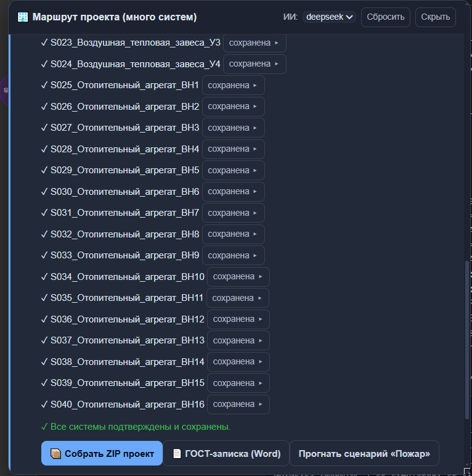Click the project route grid icon
The width and height of the screenshot is (472, 476).
tap(23, 17)
